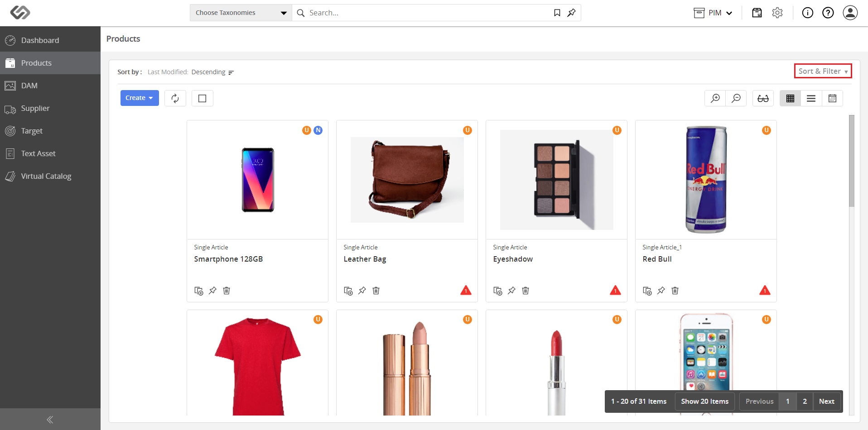868x430 pixels.
Task: Click the warning triangle on Eyeshadow
Action: click(615, 290)
